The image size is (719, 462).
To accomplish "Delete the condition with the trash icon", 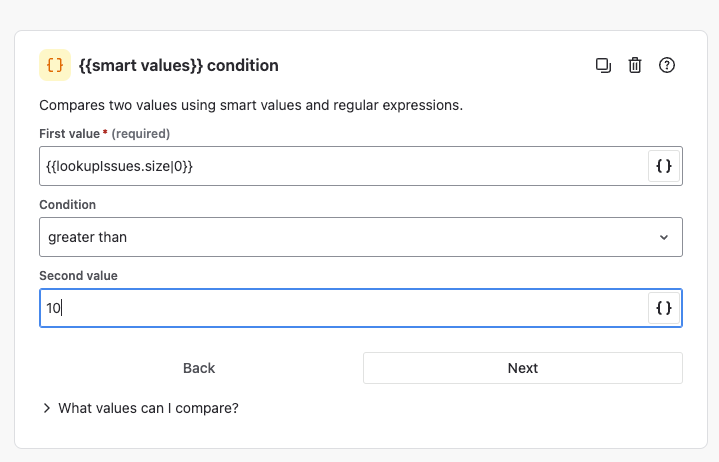I will pyautogui.click(x=634, y=65).
